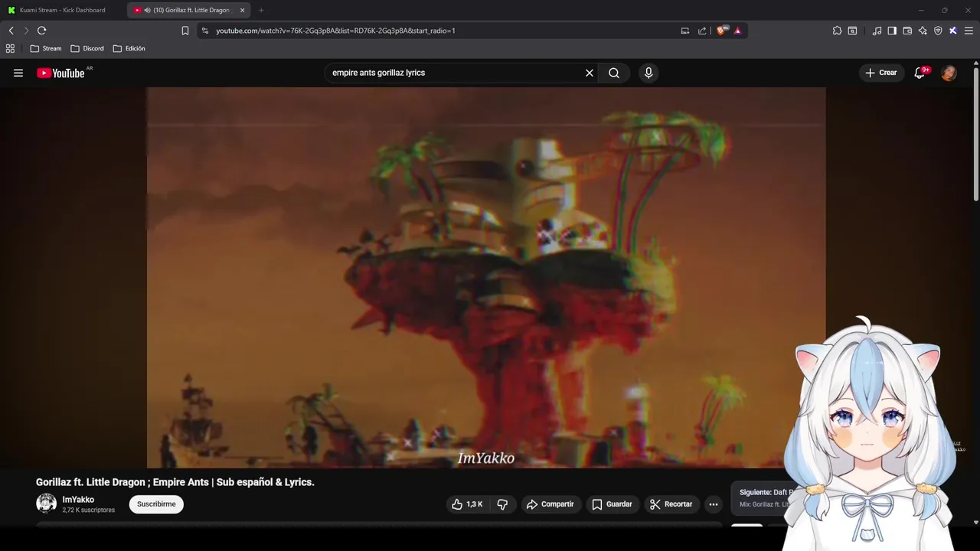
Task: Mute the tab via its speaker icon
Action: [x=147, y=10]
